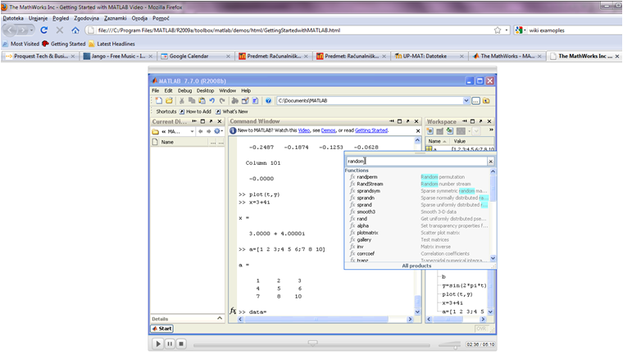
Task: Click the Open file folder icon in MATLAB toolbar
Action: [x=169, y=101]
